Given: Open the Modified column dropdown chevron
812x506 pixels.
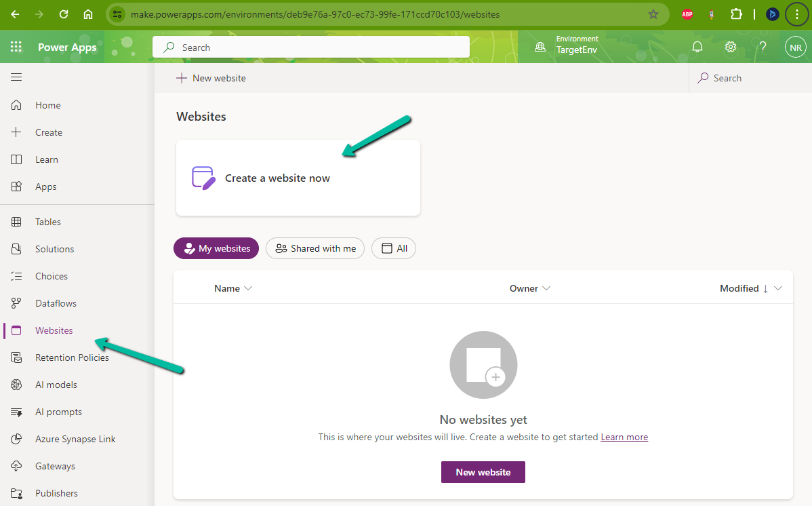Looking at the screenshot, I should pyautogui.click(x=778, y=288).
